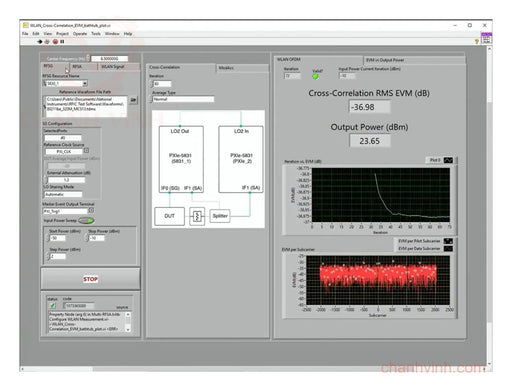Viewport: 512px width, 391px height.
Task: Switch to the WLAN Signal tab
Action: pos(119,67)
